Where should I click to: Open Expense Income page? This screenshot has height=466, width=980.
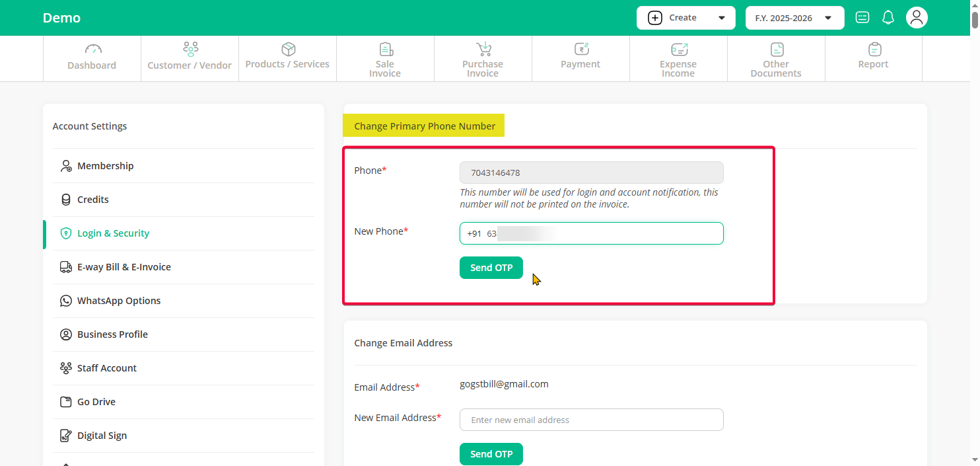678,59
